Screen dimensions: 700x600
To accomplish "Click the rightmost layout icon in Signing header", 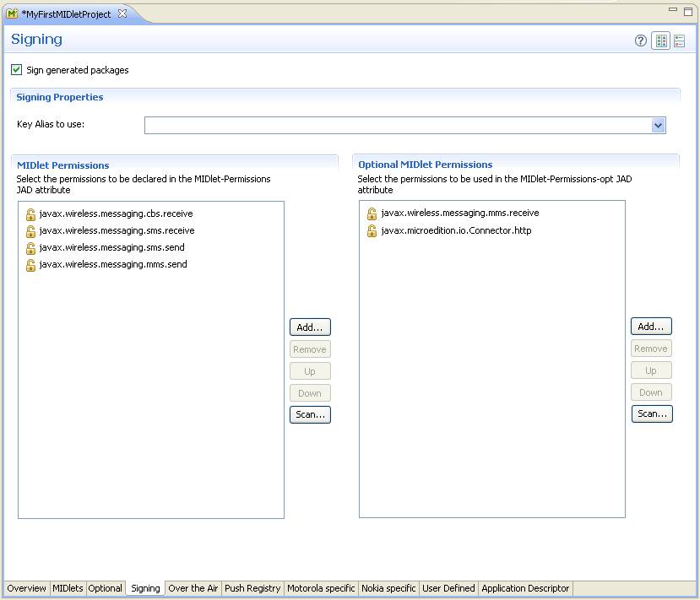I will point(679,41).
